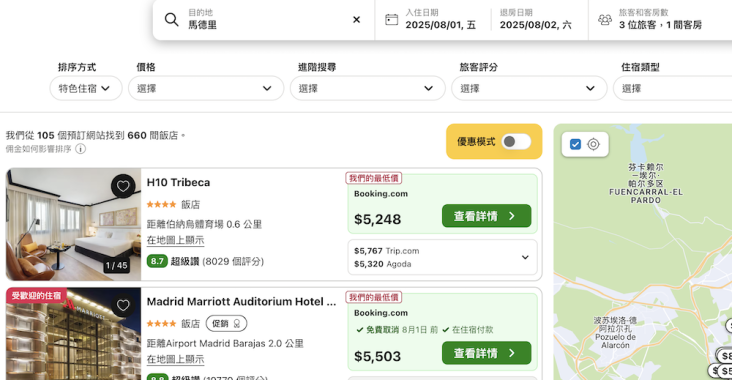Viewport: 732px width, 380px height.
Task: Click the map locate target icon
Action: 593,144
